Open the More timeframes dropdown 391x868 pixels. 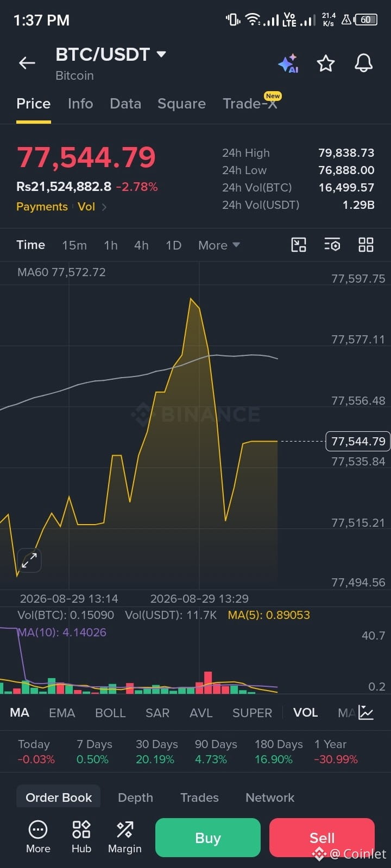coord(219,245)
